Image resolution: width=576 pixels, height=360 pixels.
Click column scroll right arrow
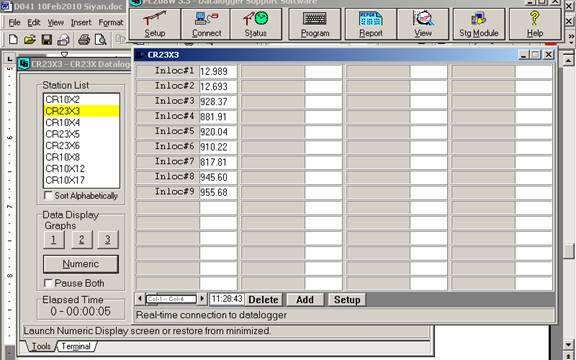[202, 298]
